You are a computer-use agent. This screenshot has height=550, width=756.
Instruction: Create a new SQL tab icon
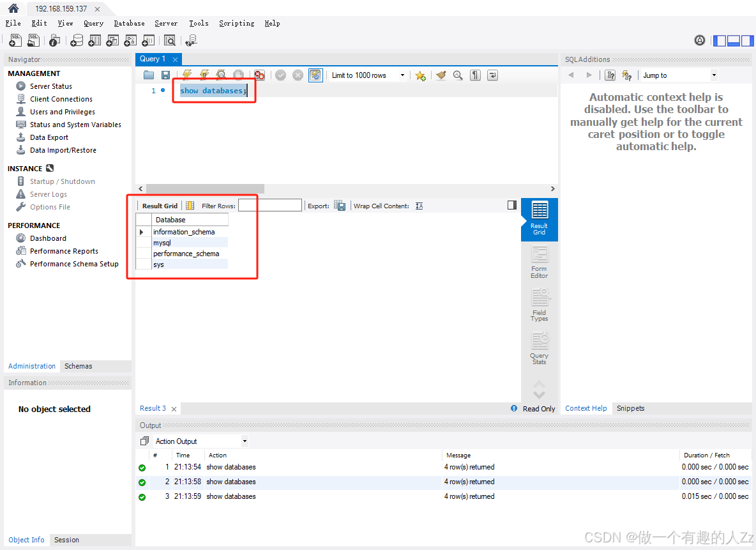(15, 40)
